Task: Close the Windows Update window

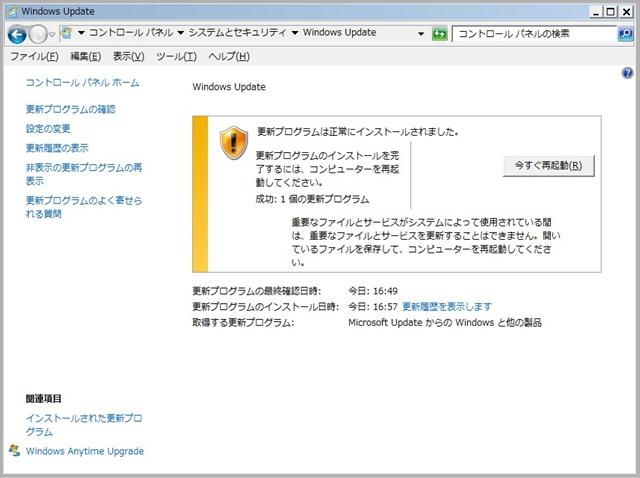Action: 626,12
